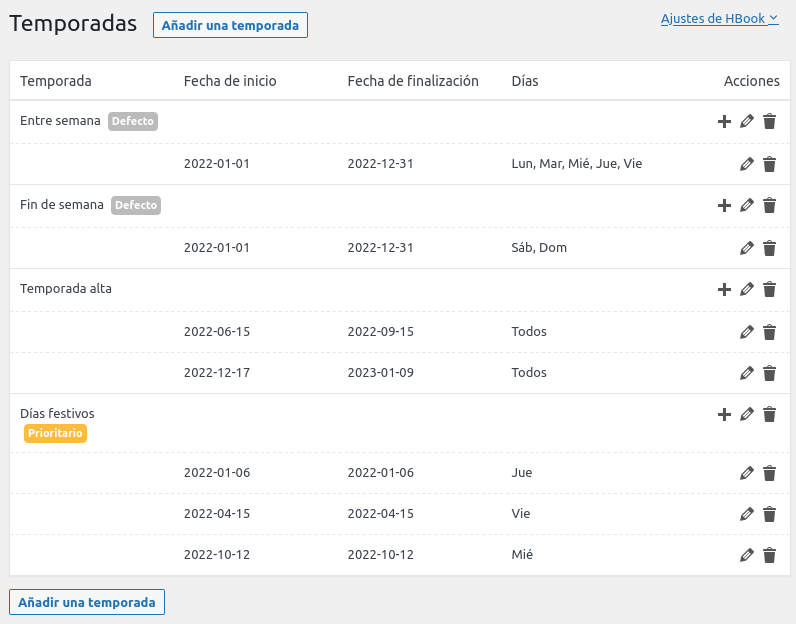Edit the Lun, Mar, Mié, Jue, Vie row
Viewport: 796px width, 624px height.
(747, 164)
